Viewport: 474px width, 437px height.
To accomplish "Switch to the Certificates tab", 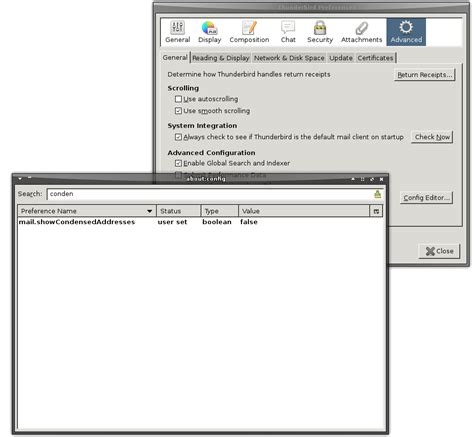I will 375,58.
